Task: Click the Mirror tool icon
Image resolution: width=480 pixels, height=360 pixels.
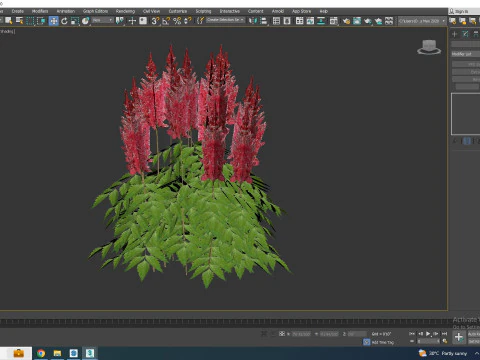Action: coord(253,21)
